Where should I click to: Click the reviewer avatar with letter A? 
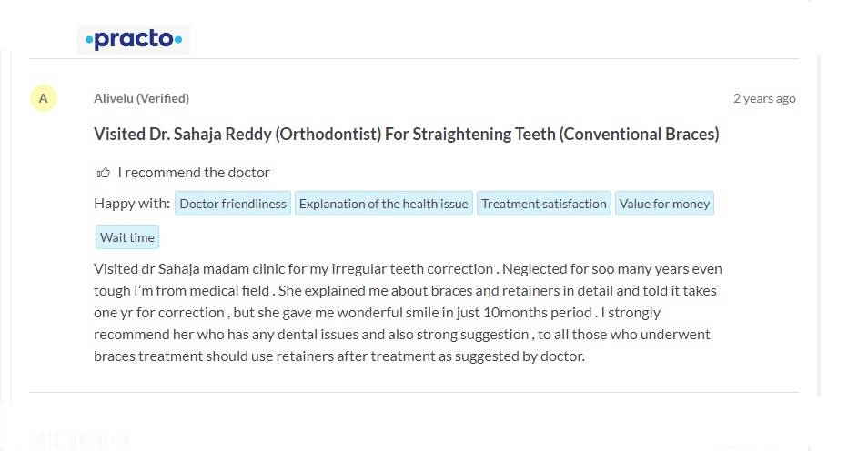[x=43, y=98]
